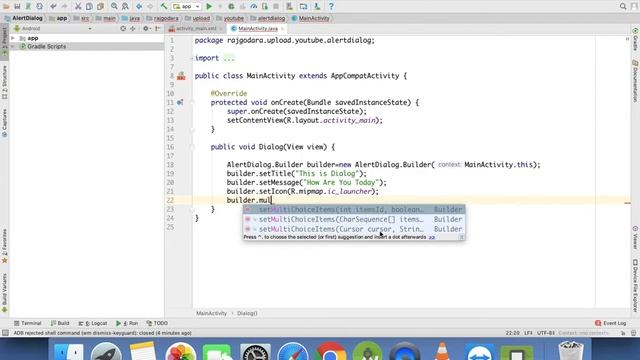Click the AlertDialog breadcrumb
The width and height of the screenshot is (640, 360).
tap(23, 18)
